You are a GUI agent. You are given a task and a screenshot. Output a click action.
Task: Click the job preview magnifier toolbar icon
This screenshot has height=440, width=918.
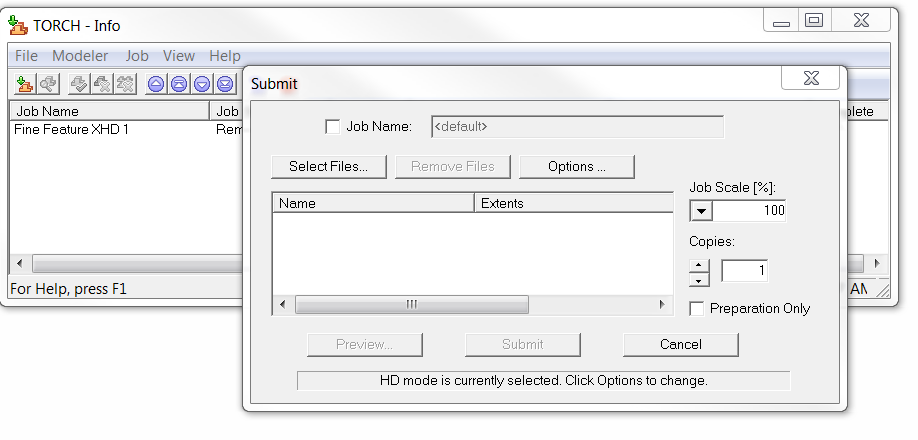48,85
